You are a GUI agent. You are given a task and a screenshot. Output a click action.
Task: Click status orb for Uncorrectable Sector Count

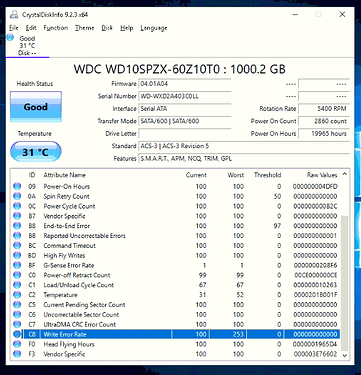tap(17, 315)
